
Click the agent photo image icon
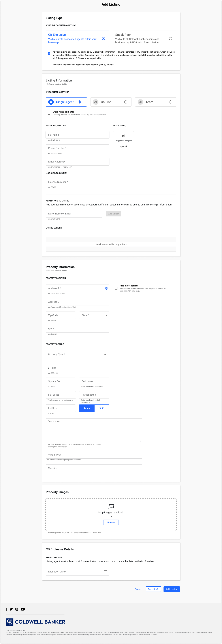click(x=123, y=136)
